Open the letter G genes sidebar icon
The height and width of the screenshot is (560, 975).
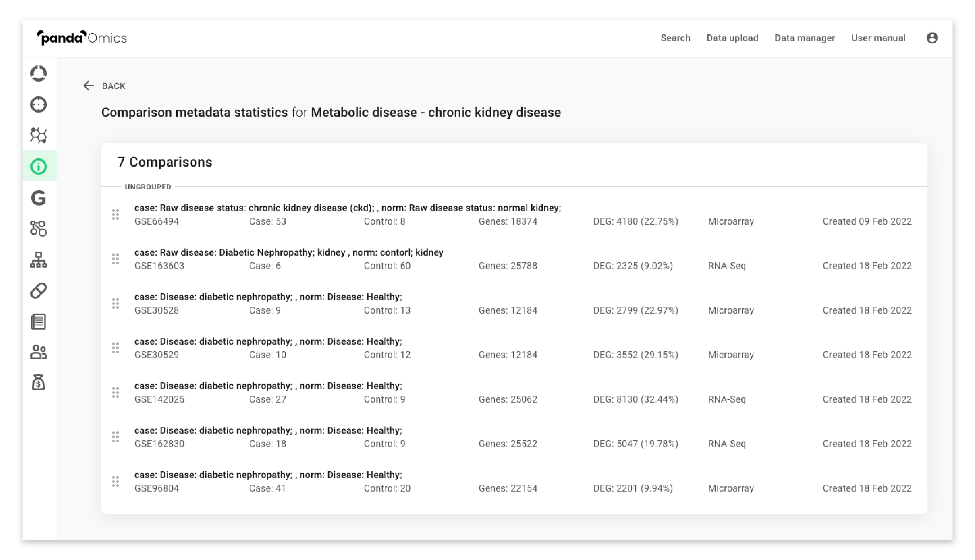pyautogui.click(x=38, y=198)
